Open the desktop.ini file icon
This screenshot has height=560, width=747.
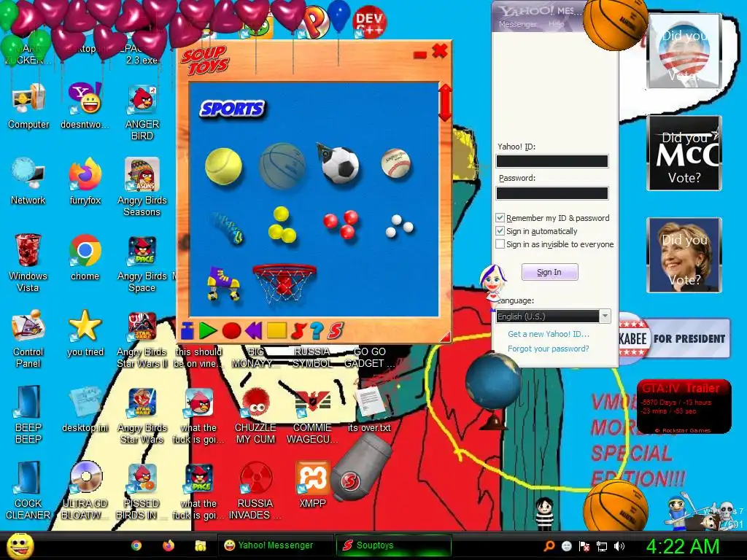tap(85, 409)
